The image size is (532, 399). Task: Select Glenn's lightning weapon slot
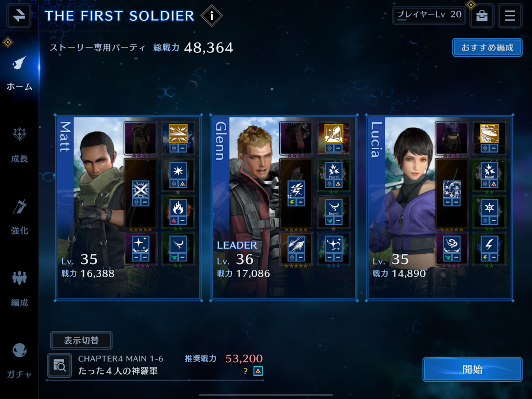tap(296, 193)
